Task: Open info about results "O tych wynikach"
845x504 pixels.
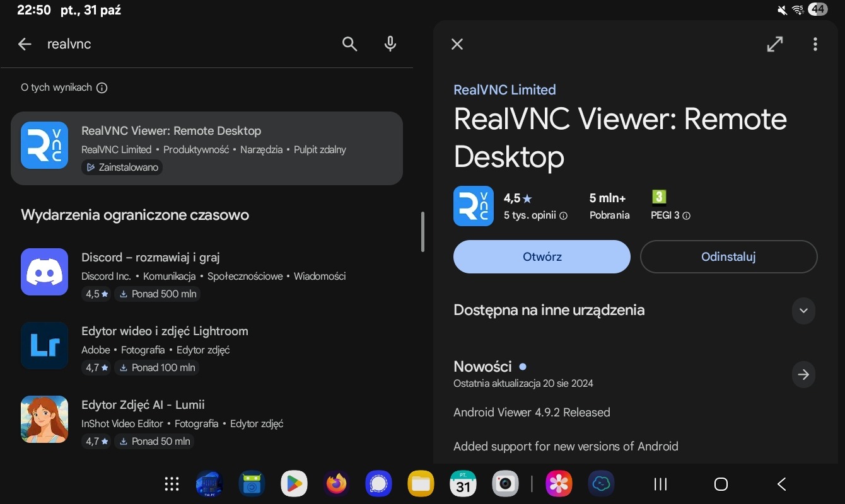Action: coord(102,88)
